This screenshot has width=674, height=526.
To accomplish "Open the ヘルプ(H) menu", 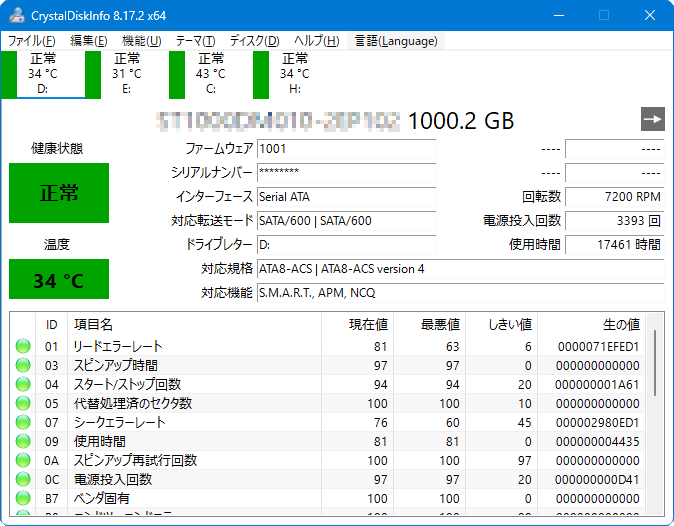I will (317, 41).
